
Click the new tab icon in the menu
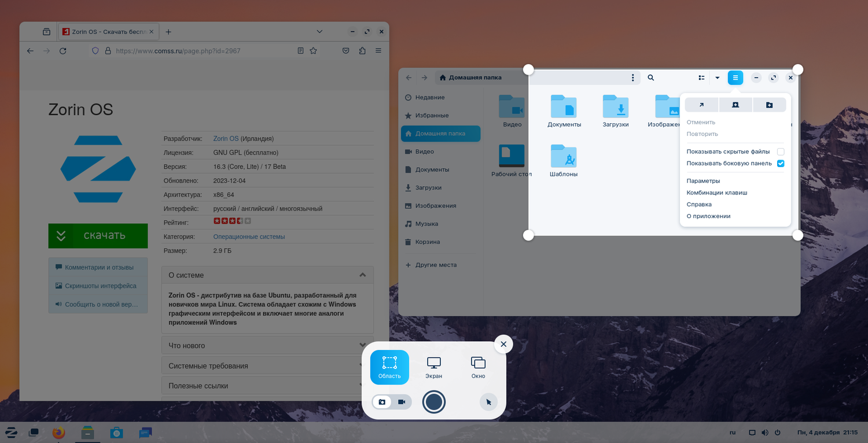pos(735,105)
